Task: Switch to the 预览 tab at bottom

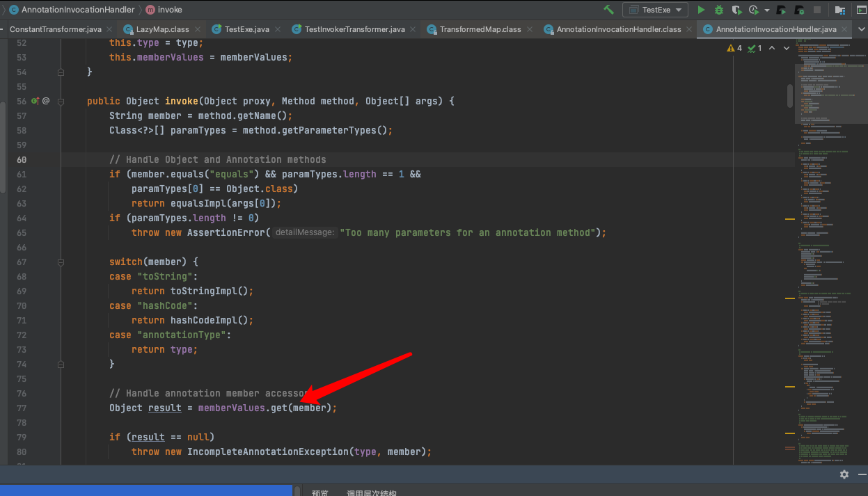Action: [320, 492]
